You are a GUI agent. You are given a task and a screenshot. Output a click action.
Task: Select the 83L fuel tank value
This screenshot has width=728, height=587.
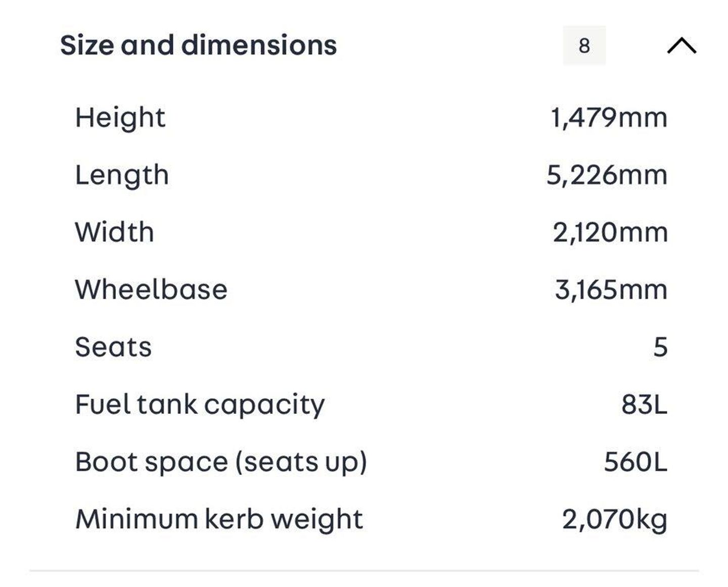click(644, 405)
